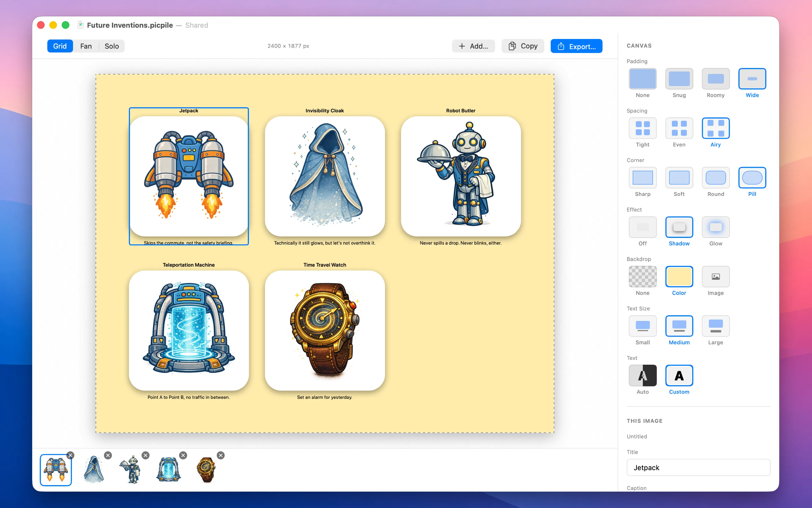Set text size to Small
812x508 pixels.
(642, 326)
